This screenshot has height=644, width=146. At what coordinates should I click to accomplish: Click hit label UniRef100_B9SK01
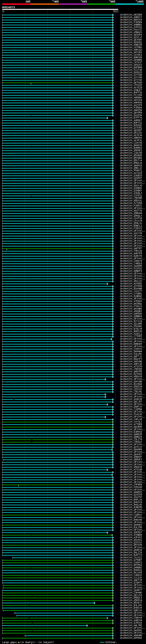[x=131, y=42]
